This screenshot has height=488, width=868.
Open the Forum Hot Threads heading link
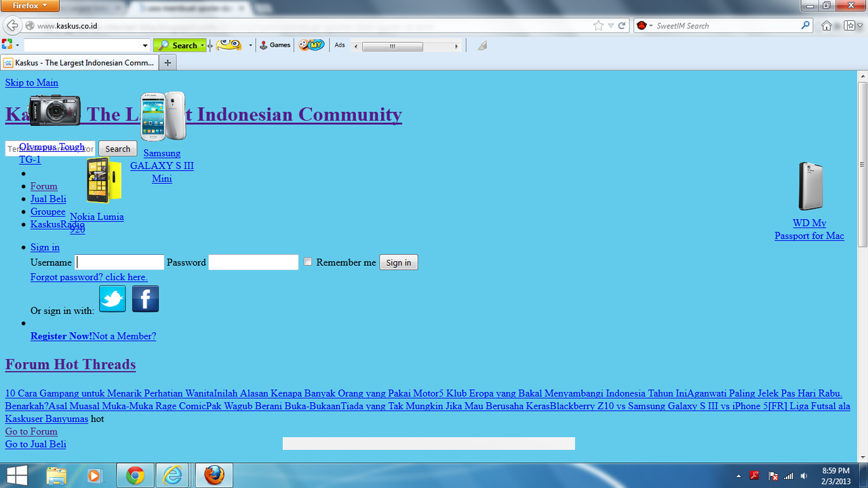click(71, 365)
